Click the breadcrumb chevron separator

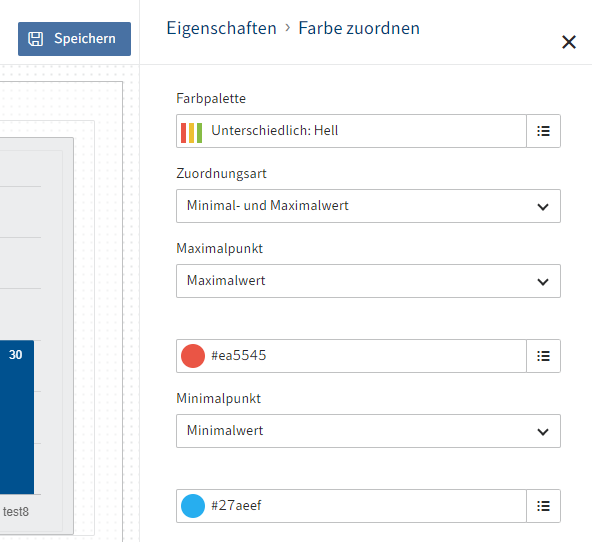pyautogui.click(x=288, y=28)
